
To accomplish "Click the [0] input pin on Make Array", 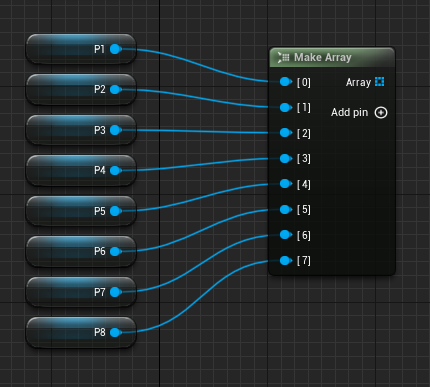I will click(286, 82).
